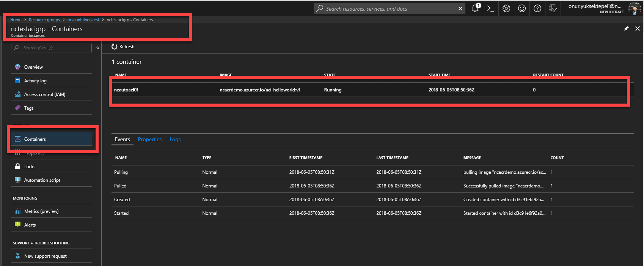Click the Refresh button label
Viewport: 644px width, 266px height.
click(127, 46)
